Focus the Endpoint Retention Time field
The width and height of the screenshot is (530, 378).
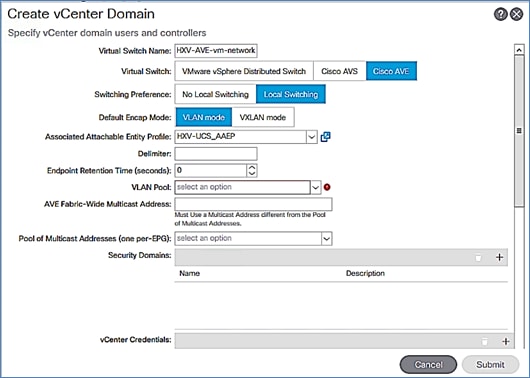(x=211, y=170)
